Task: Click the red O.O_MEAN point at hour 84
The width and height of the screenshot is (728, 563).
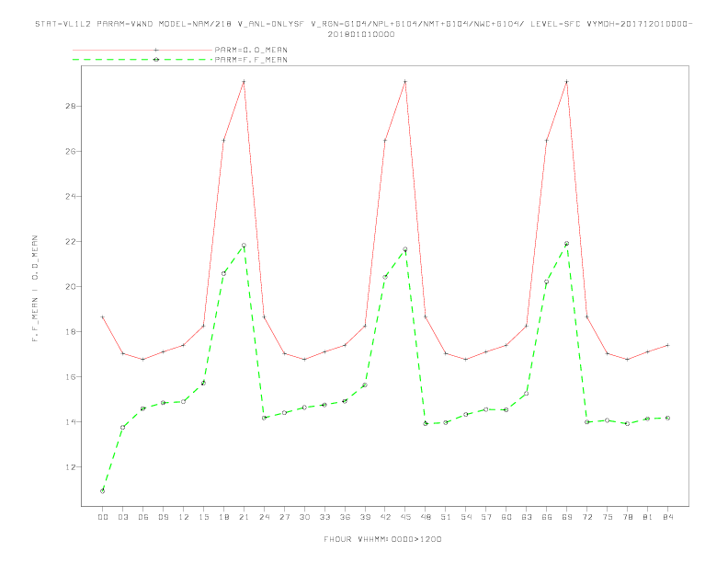Action: coord(668,345)
